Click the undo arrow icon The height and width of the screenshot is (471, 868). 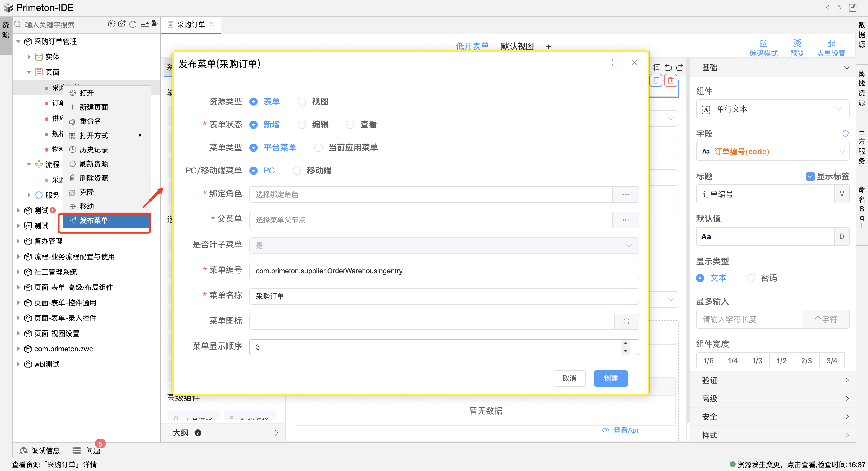point(668,68)
